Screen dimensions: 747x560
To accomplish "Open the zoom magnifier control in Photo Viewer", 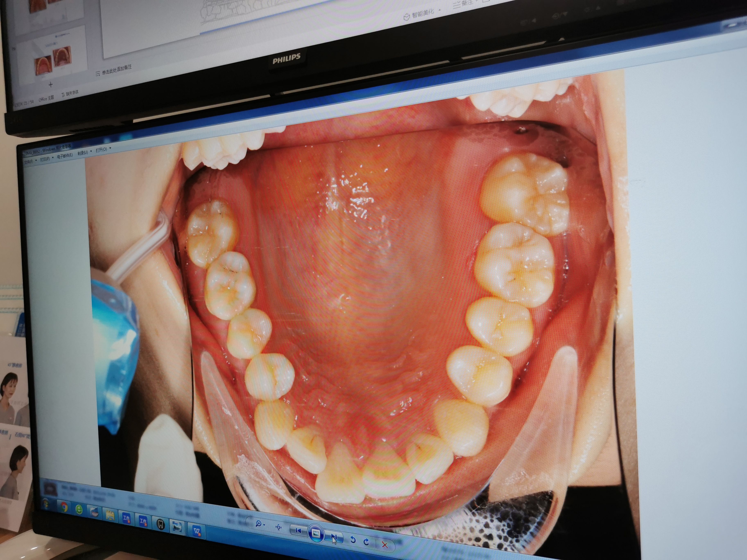I will pyautogui.click(x=260, y=524).
